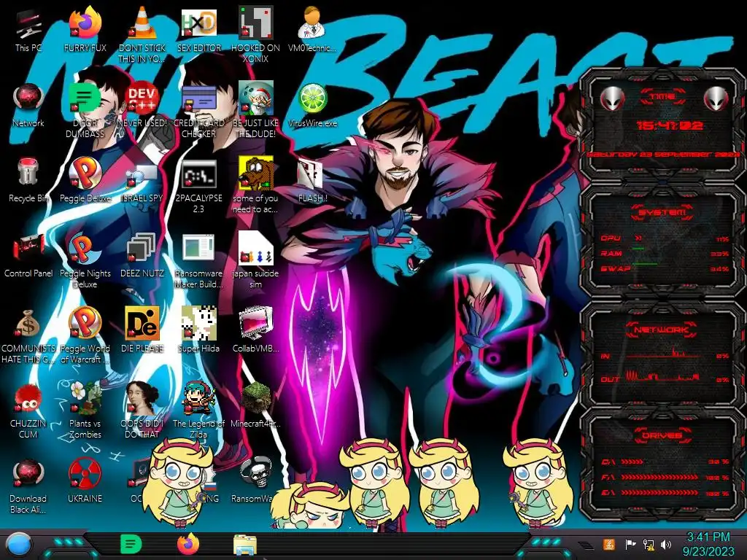Click the SYSTEM header in the gadget

(662, 212)
